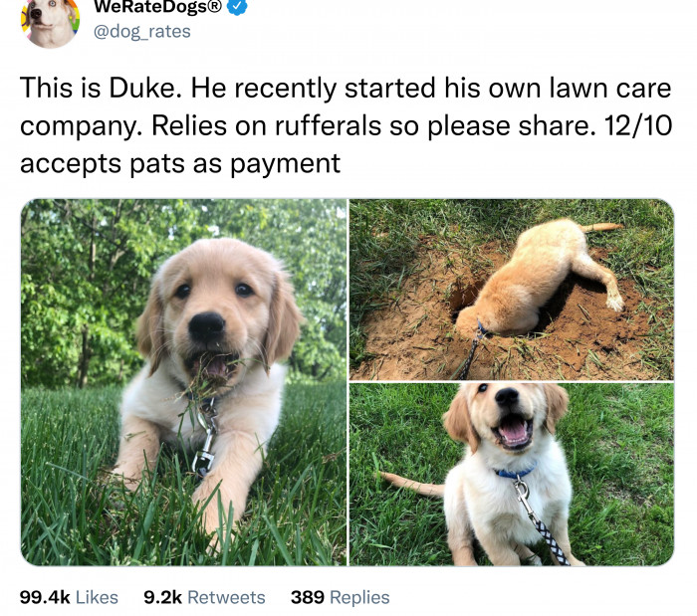Click the 'Replies' label
Viewport: 697px width, 616px height.
click(358, 597)
